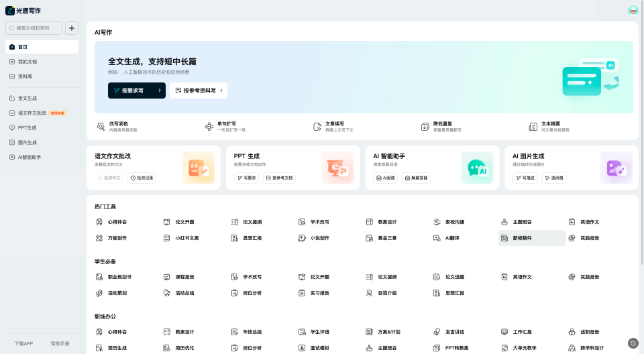The image size is (644, 354).
Task: Open 自我介绍 tool
Action: pos(381,293)
